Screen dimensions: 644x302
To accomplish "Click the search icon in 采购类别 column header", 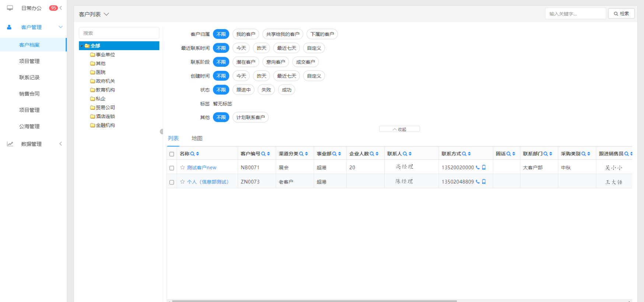I will 584,154.
